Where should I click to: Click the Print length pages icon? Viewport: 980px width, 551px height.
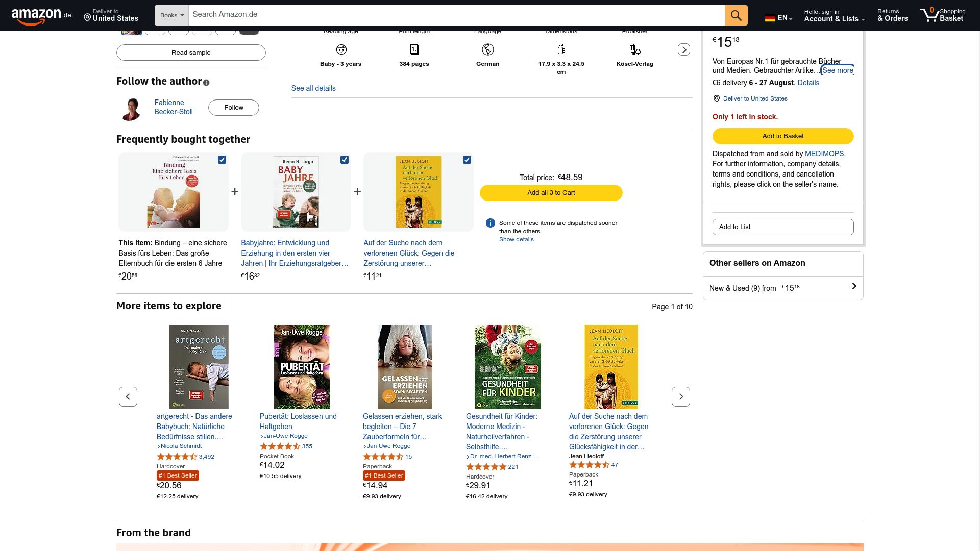point(414,49)
